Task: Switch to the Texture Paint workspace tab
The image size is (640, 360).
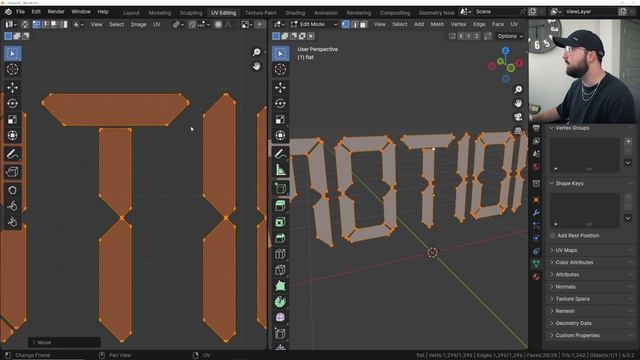Action: pyautogui.click(x=260, y=13)
